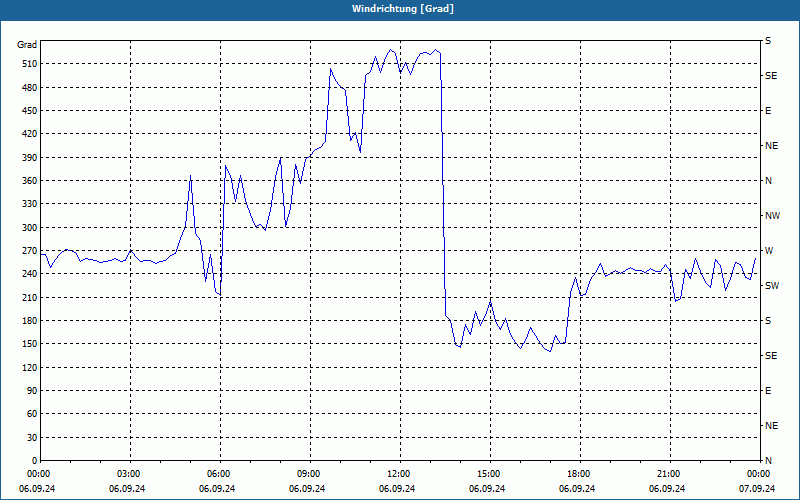Click the SW compass direction label

coord(772,286)
